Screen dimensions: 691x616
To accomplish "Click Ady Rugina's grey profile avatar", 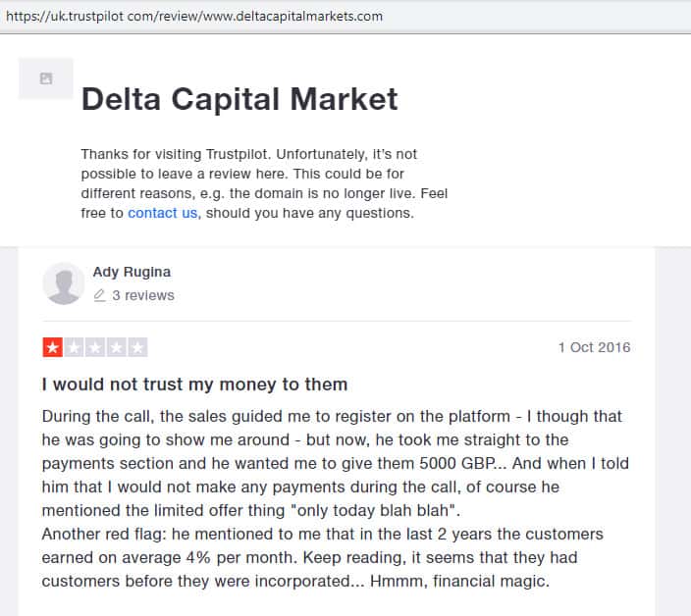I will 64,283.
